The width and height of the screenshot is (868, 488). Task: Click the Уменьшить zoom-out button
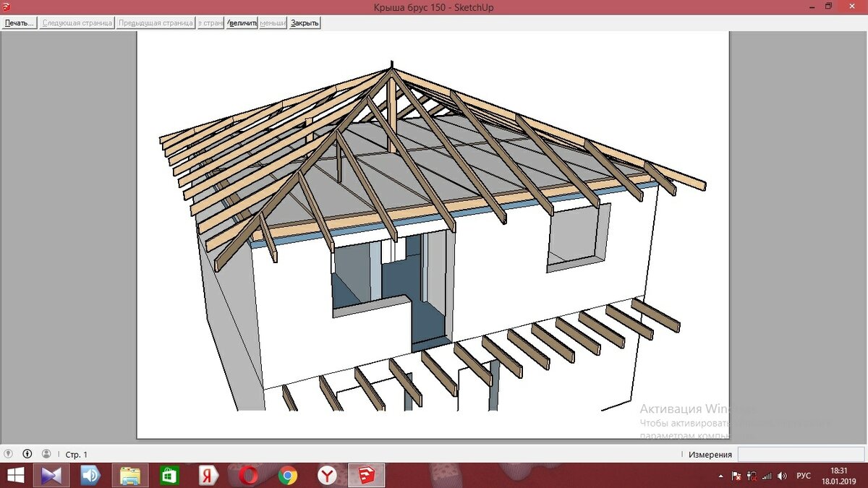[x=273, y=23]
